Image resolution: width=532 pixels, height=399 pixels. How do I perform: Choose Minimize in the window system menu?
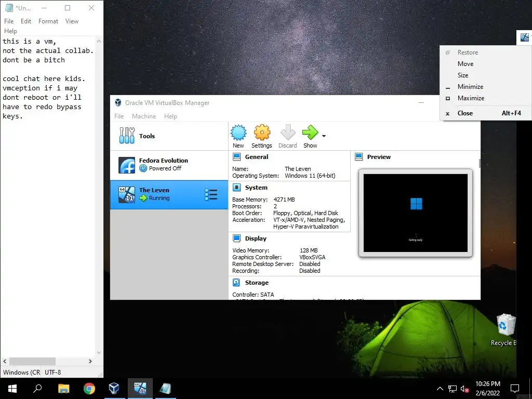486,87
